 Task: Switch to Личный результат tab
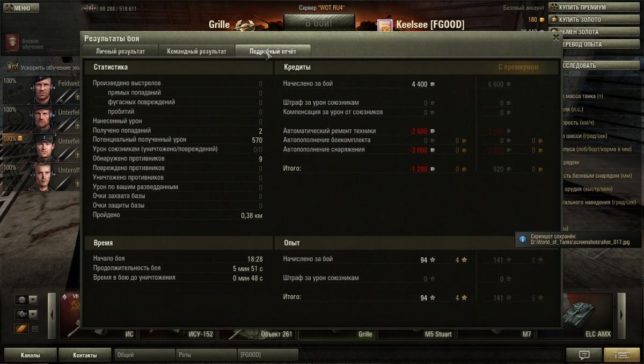[121, 51]
